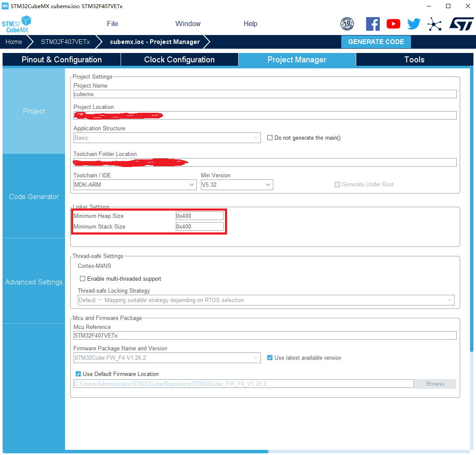Click the Cortex-M4NS text label
476x455 pixels.
[95, 266]
